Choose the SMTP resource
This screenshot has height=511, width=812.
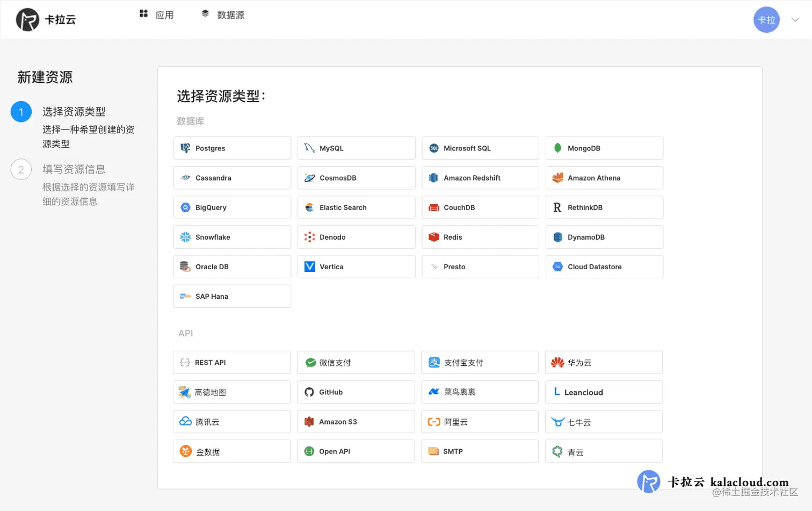(480, 451)
